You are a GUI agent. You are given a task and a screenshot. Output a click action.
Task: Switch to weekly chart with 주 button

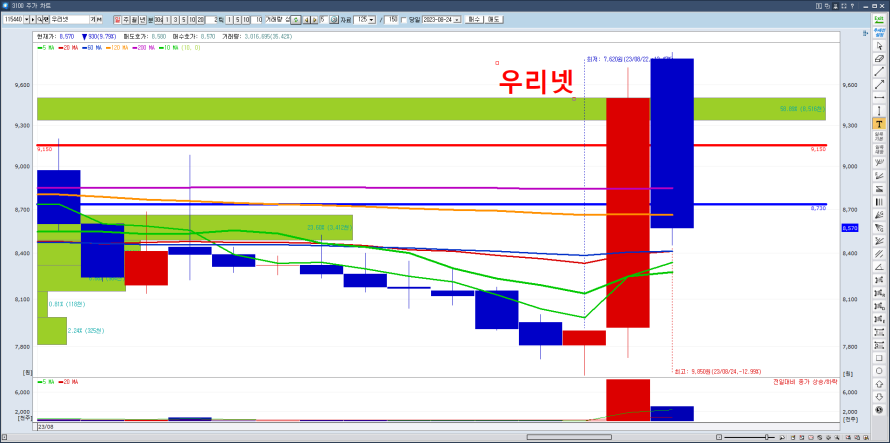(x=126, y=19)
